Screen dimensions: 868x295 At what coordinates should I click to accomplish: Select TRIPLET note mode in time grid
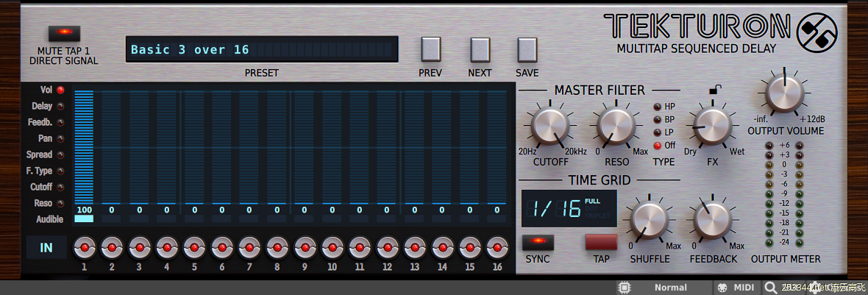[596, 216]
